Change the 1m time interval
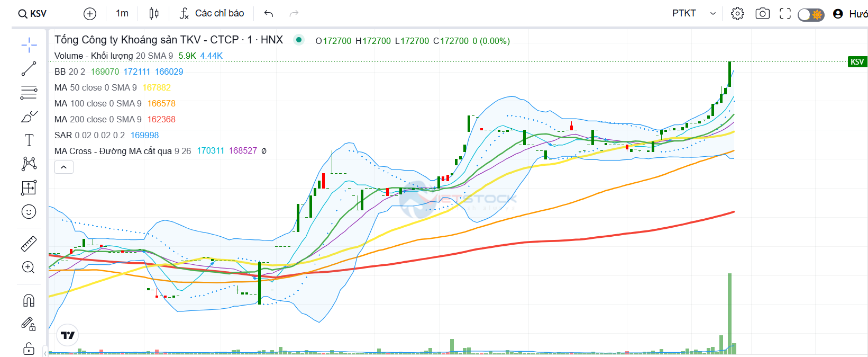 click(122, 13)
